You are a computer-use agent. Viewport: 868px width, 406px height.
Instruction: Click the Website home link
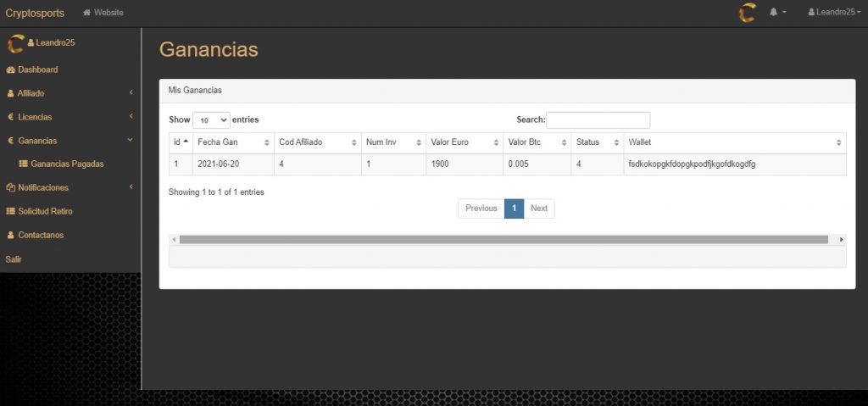103,13
